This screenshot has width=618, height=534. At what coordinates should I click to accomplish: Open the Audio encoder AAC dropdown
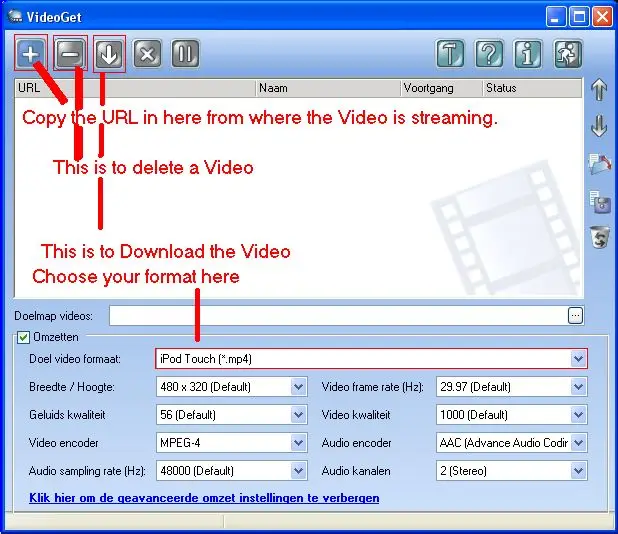(x=578, y=443)
